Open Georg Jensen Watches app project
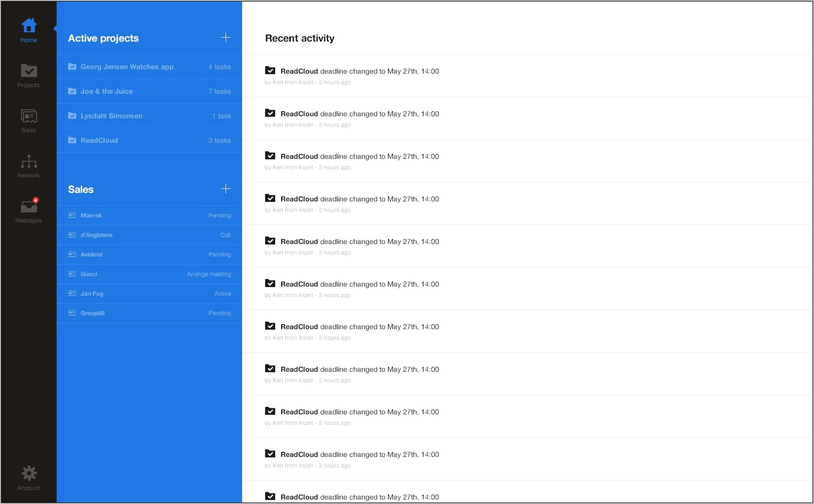 149,67
